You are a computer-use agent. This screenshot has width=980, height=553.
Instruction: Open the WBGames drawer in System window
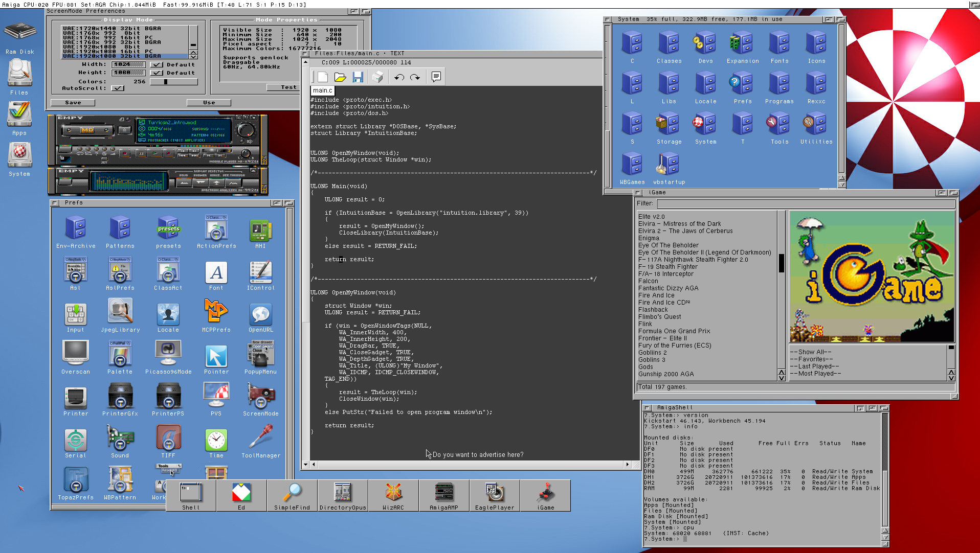tap(632, 168)
